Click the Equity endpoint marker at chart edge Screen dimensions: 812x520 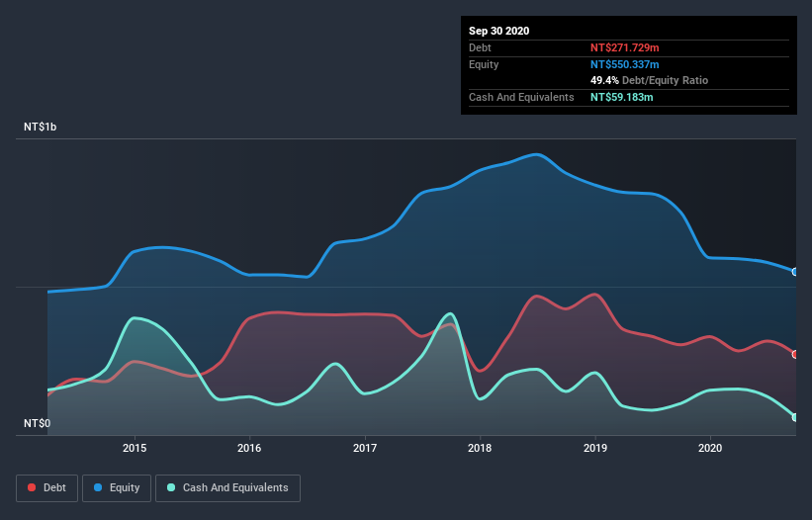(795, 272)
